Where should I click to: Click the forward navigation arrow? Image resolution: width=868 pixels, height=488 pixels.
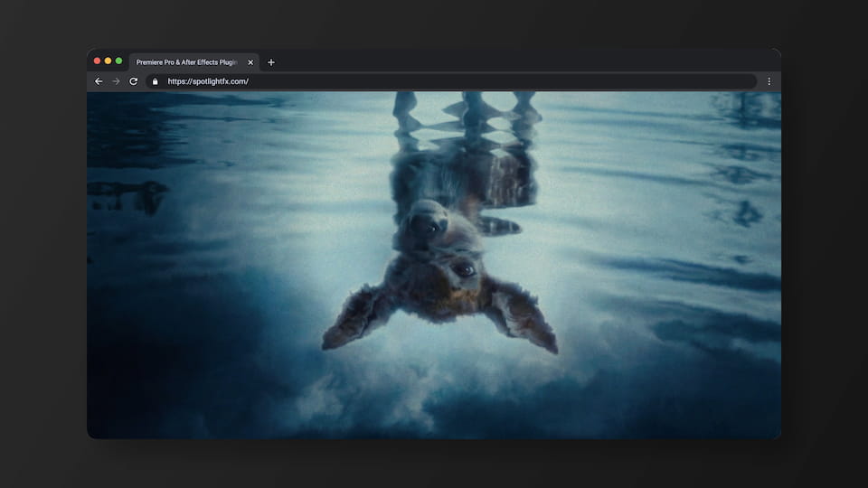tap(116, 81)
